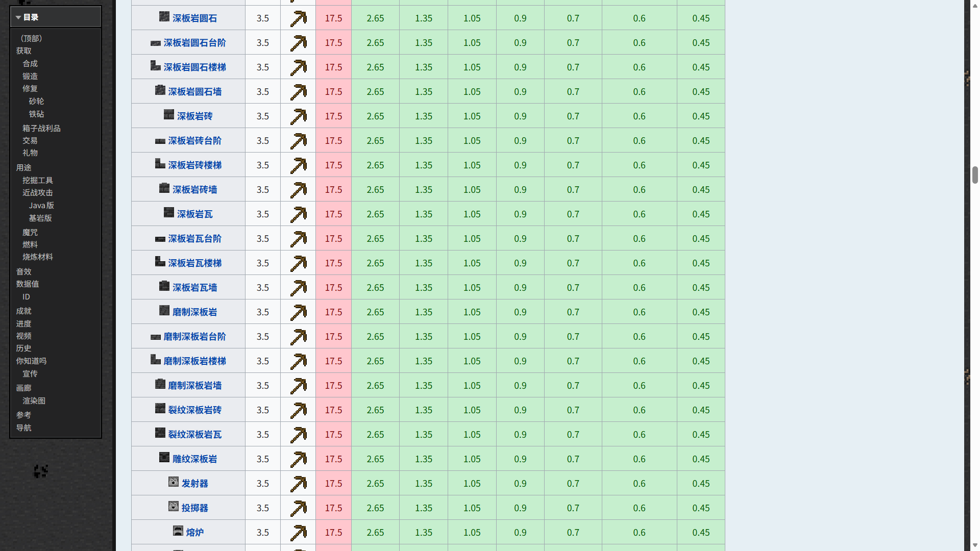Jump to 挖掘工具 section in contents

pyautogui.click(x=37, y=180)
